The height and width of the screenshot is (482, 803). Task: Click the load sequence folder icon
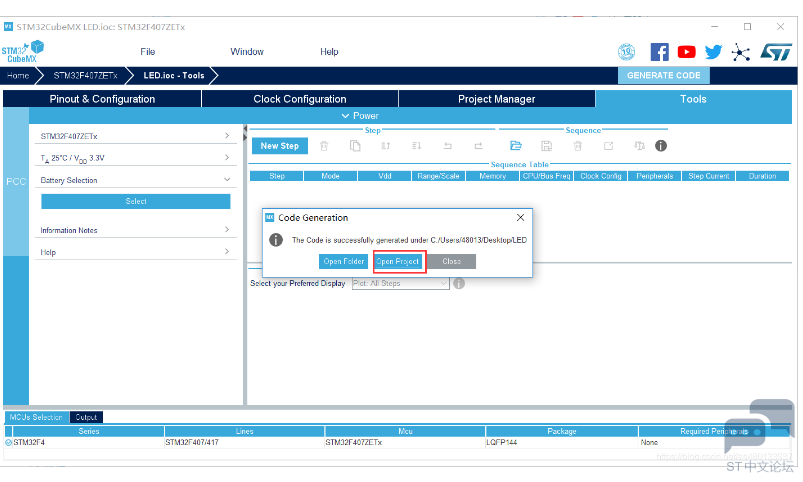(x=516, y=146)
